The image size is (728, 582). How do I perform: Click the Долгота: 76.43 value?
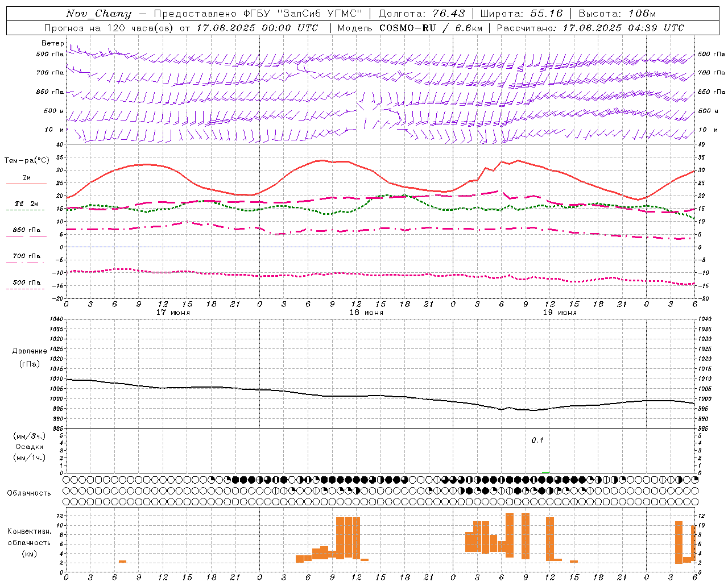point(421,14)
